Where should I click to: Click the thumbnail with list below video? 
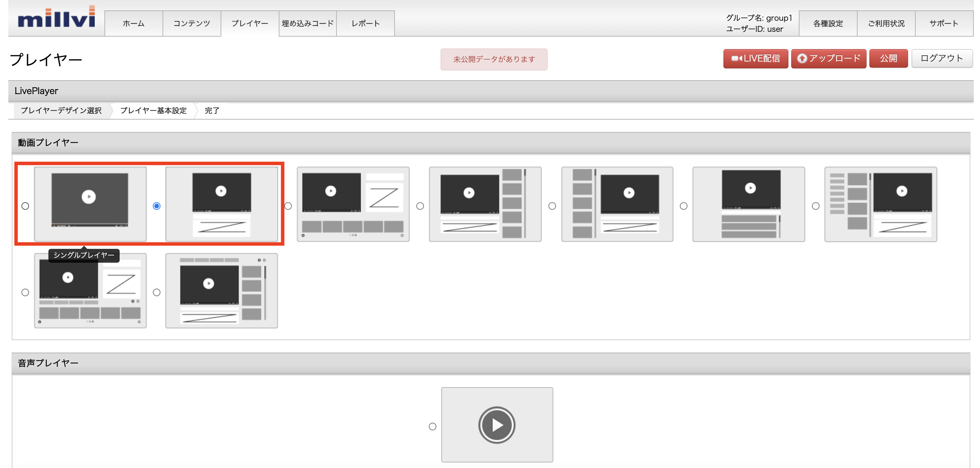coord(749,204)
